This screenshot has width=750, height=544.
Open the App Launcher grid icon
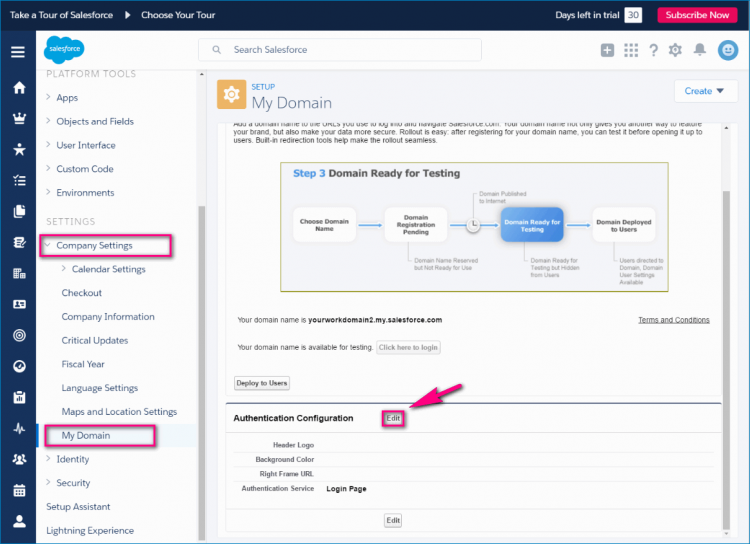point(630,50)
